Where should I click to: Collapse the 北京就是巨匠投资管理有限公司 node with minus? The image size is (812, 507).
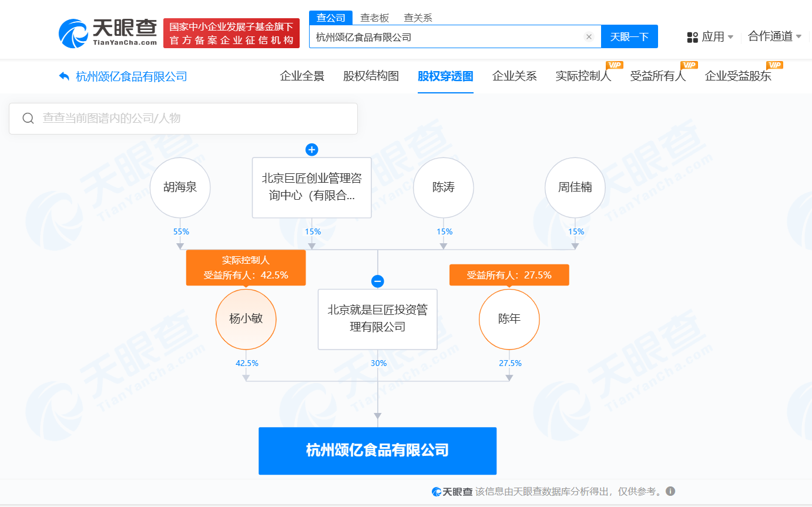378,281
